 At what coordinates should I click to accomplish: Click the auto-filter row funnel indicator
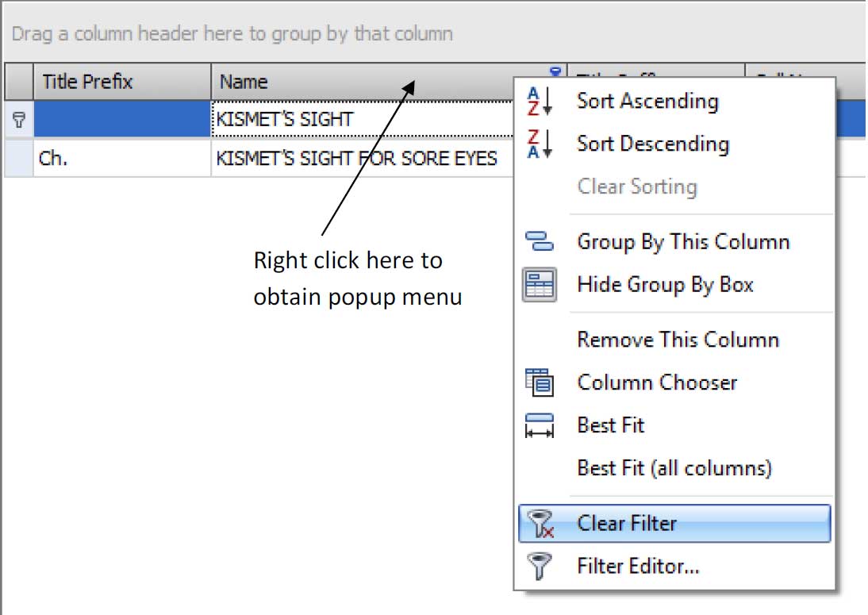coord(18,121)
